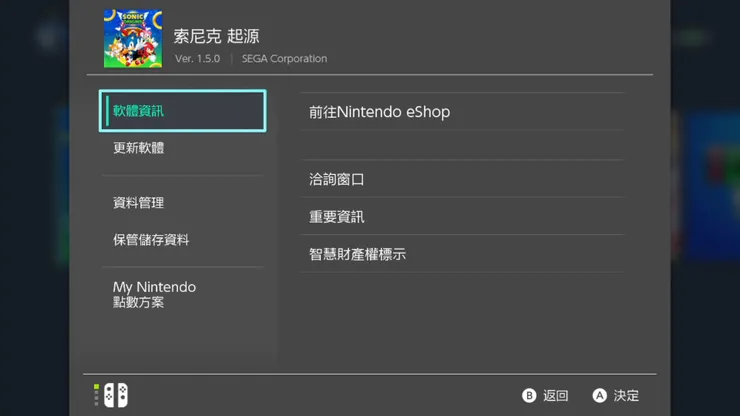The width and height of the screenshot is (740, 416).
Task: Go to 前往Nintendo eShop
Action: coord(462,112)
